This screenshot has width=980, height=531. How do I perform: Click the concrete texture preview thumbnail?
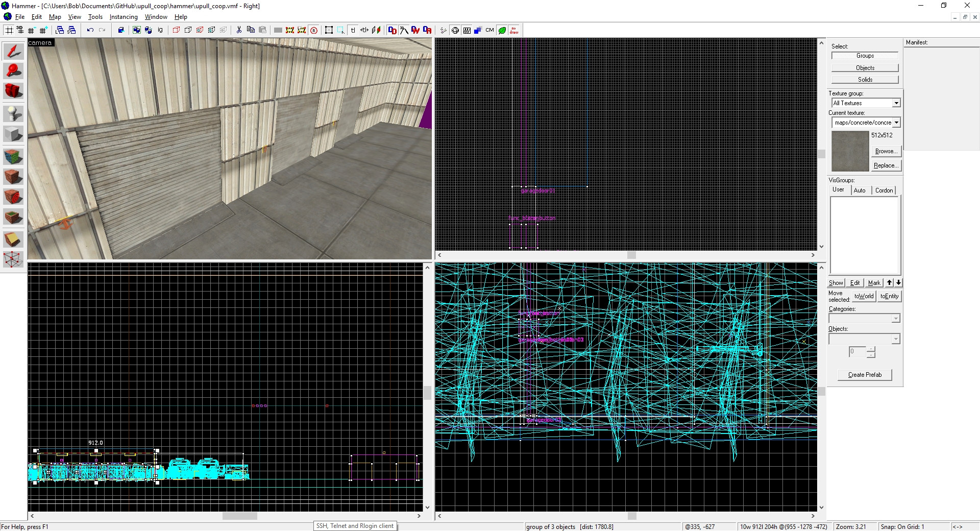[x=850, y=151]
